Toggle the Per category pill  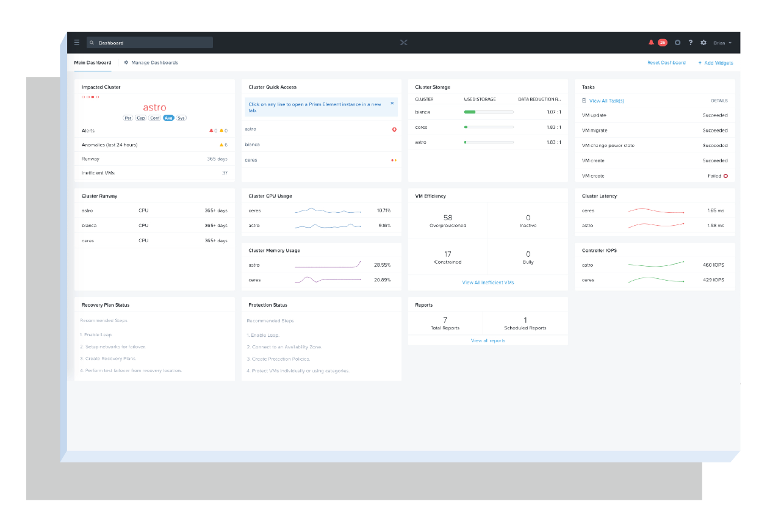coord(128,118)
